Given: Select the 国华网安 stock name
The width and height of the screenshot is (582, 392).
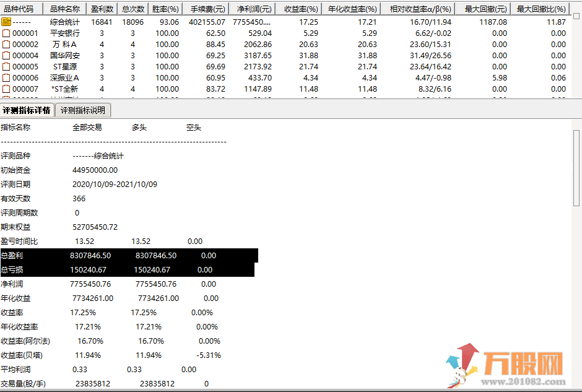Looking at the screenshot, I should click(64, 56).
